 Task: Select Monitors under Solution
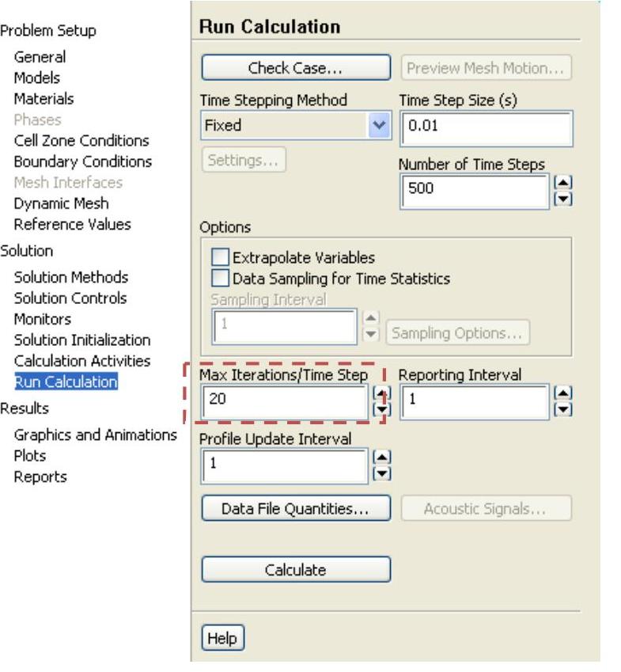coord(43,319)
